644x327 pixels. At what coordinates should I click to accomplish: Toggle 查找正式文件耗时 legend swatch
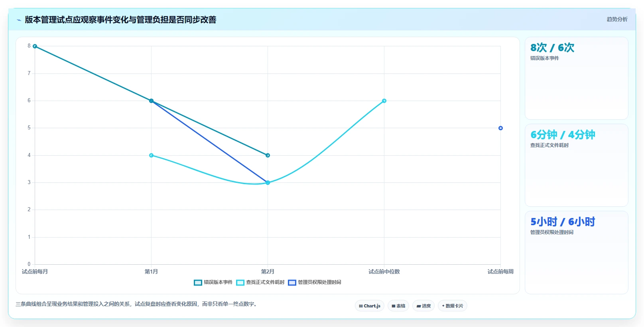point(240,283)
